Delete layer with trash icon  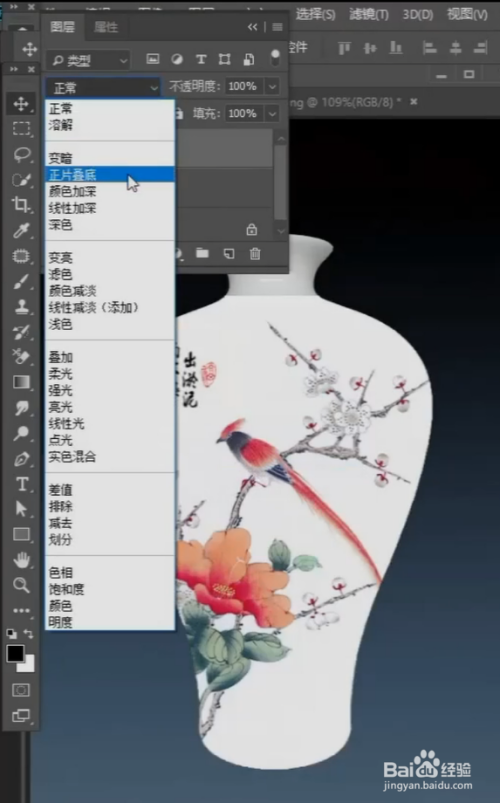pyautogui.click(x=255, y=253)
